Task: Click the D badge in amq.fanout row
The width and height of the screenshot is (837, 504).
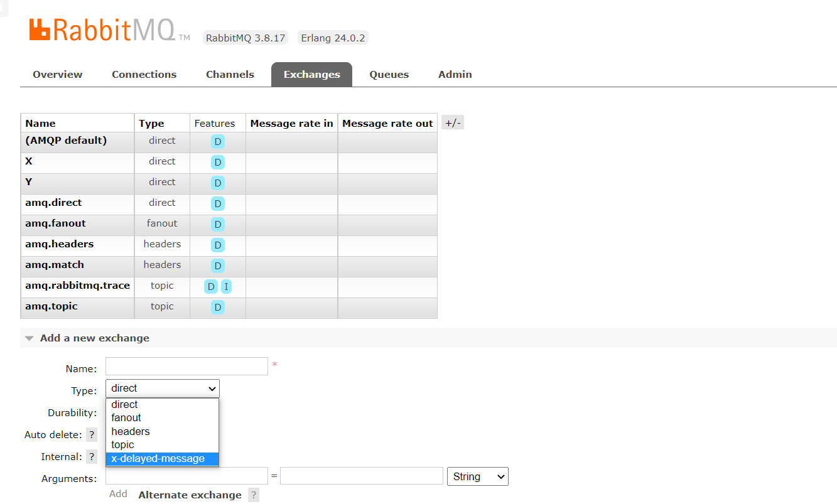Action: point(218,225)
